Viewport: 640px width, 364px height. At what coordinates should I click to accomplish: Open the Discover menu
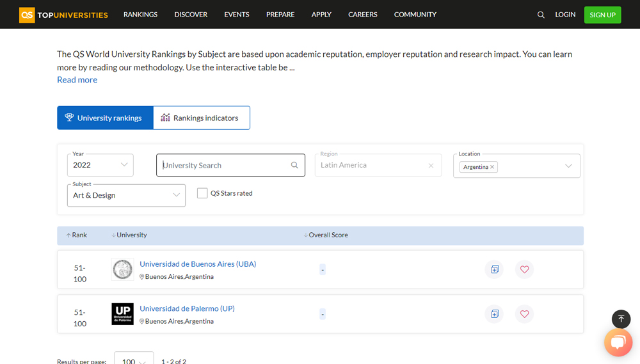[191, 15]
